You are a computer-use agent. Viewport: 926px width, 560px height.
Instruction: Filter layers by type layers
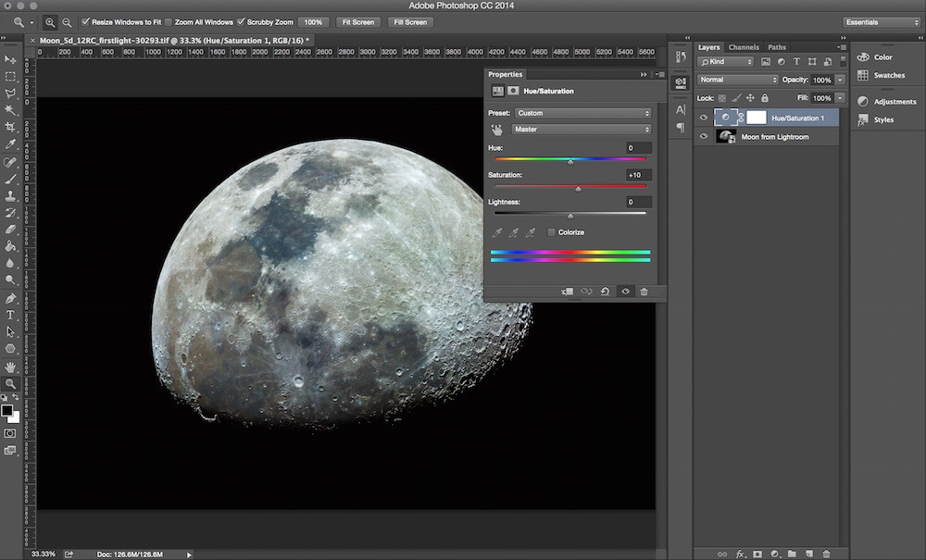[796, 61]
